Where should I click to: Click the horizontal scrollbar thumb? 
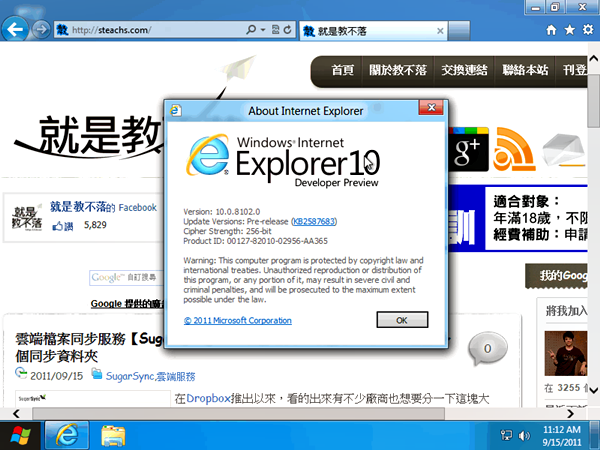[238, 414]
